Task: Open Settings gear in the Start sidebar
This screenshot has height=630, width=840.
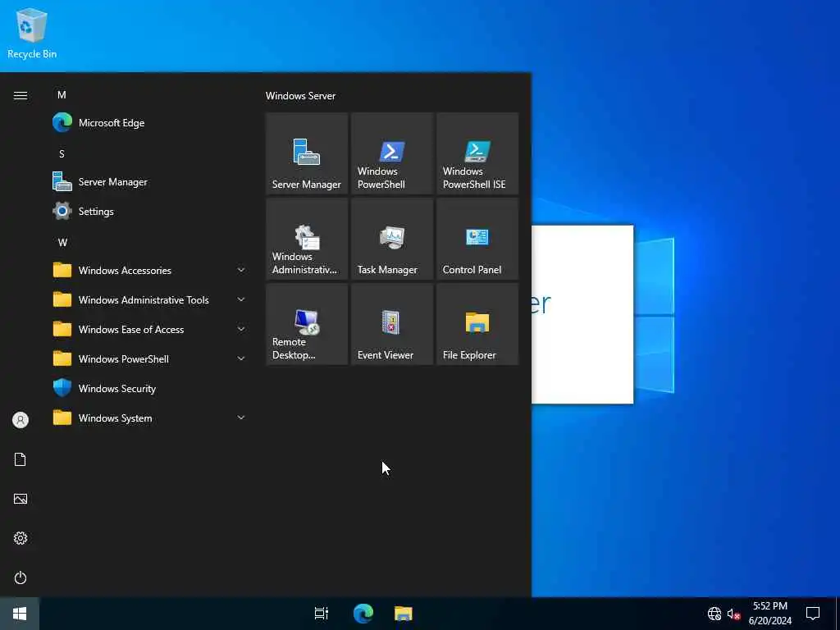Action: pyautogui.click(x=21, y=538)
